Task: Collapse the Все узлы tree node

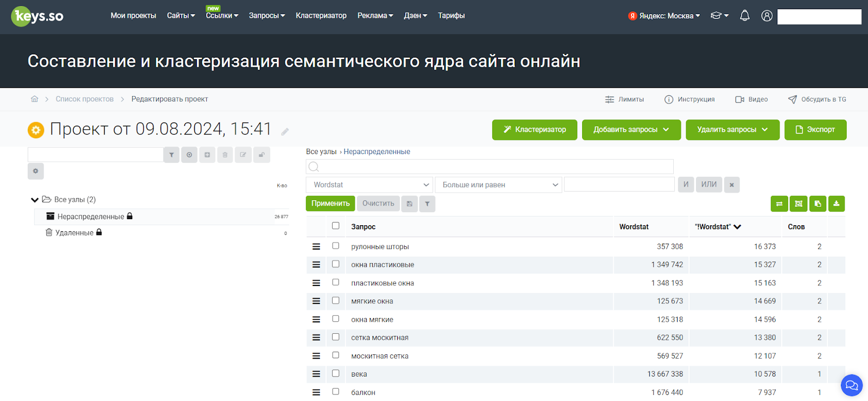Action: click(x=35, y=200)
